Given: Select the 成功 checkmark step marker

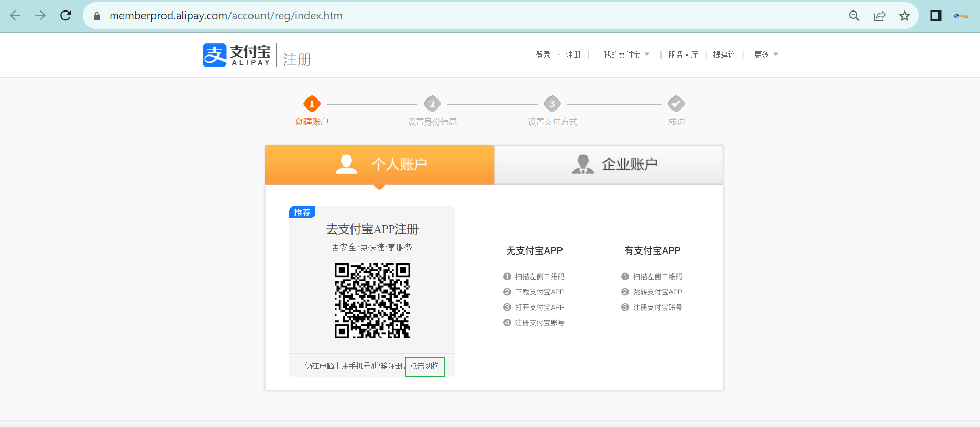Looking at the screenshot, I should click(676, 104).
